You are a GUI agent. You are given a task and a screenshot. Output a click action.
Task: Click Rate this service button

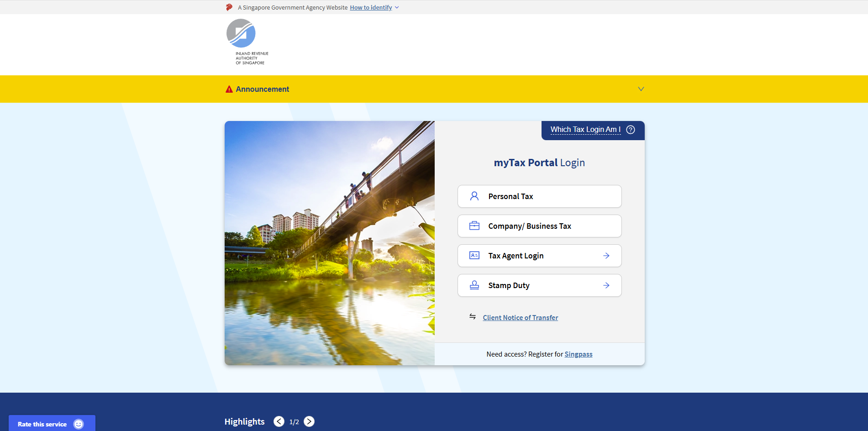tap(52, 423)
